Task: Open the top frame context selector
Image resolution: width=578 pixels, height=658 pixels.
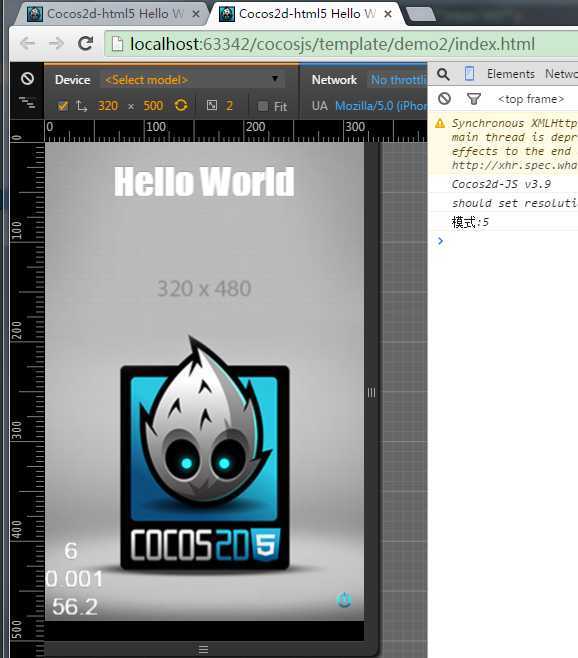Action: coord(531,99)
